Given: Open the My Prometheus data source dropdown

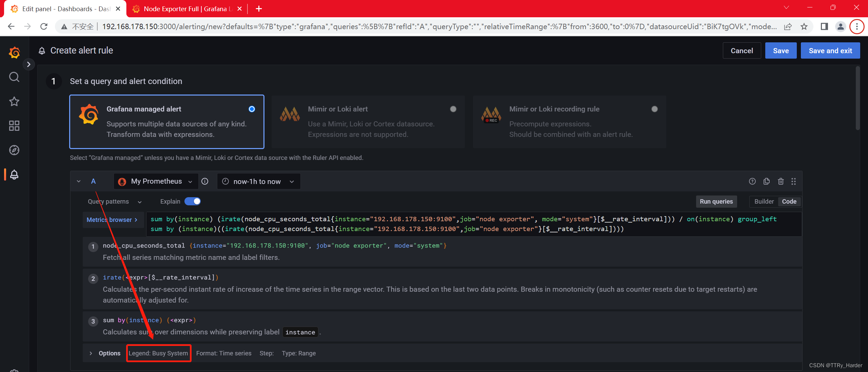Looking at the screenshot, I should pyautogui.click(x=156, y=181).
